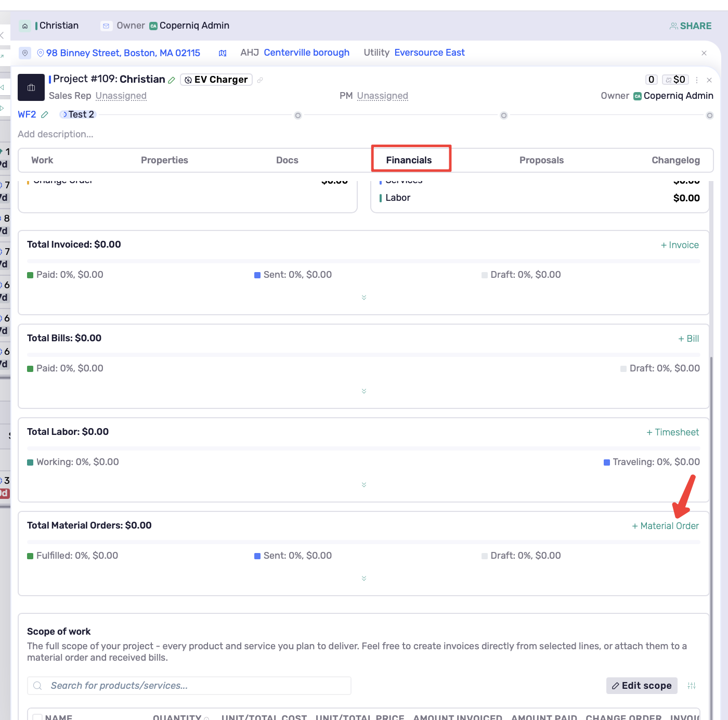
Task: Open the Docs tab
Action: pos(287,160)
